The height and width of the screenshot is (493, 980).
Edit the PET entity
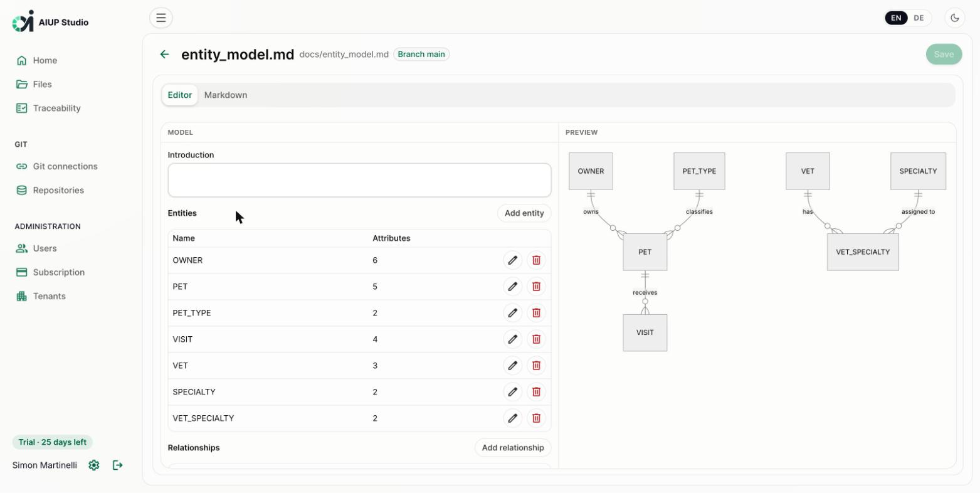point(513,287)
